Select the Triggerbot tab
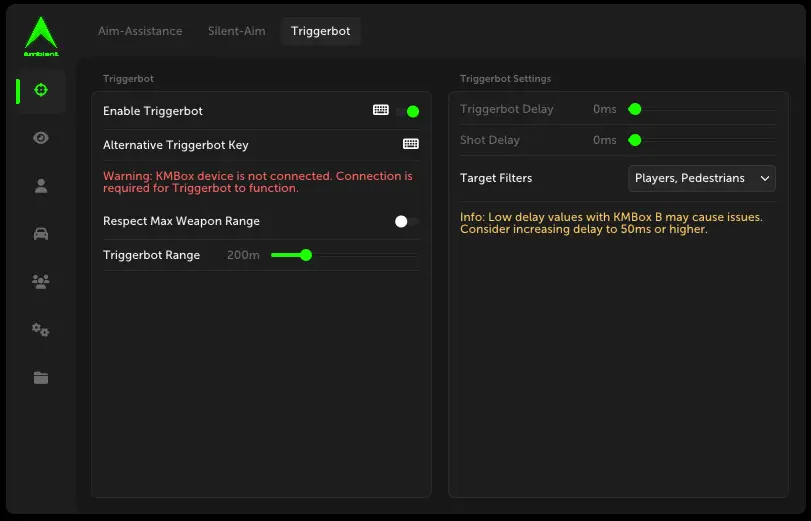This screenshot has width=811, height=521. [320, 31]
